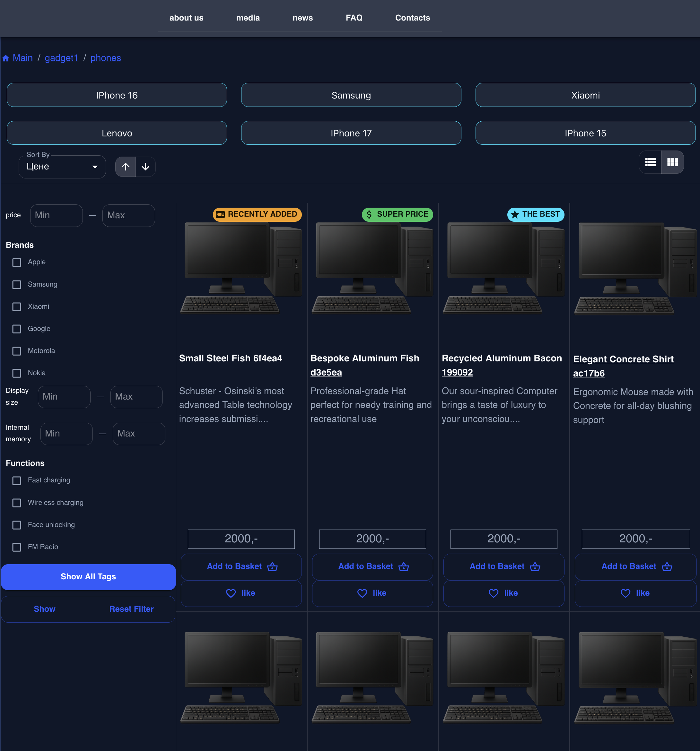This screenshot has width=700, height=751.
Task: Open Recycled Aluminum Bacon 199092 product
Action: [502, 365]
